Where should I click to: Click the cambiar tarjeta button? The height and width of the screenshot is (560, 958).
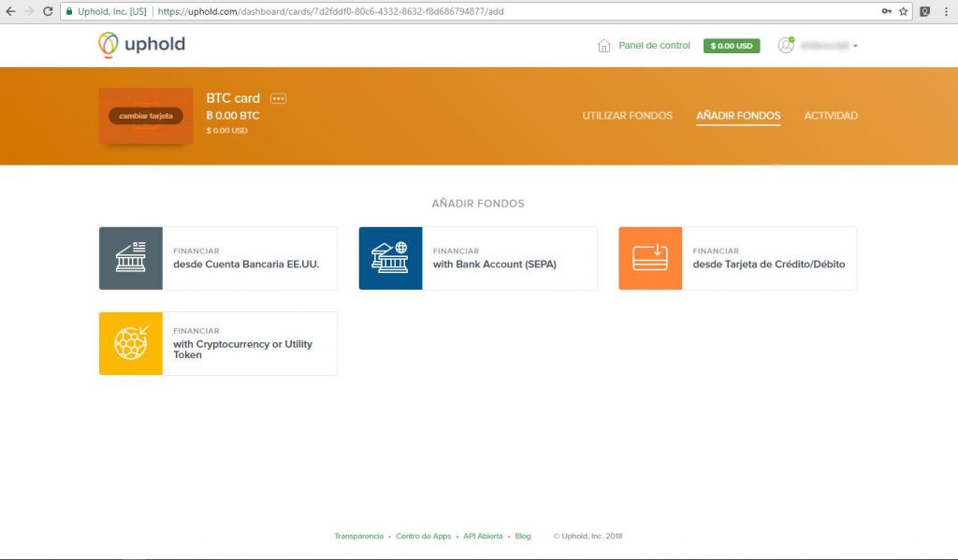145,115
